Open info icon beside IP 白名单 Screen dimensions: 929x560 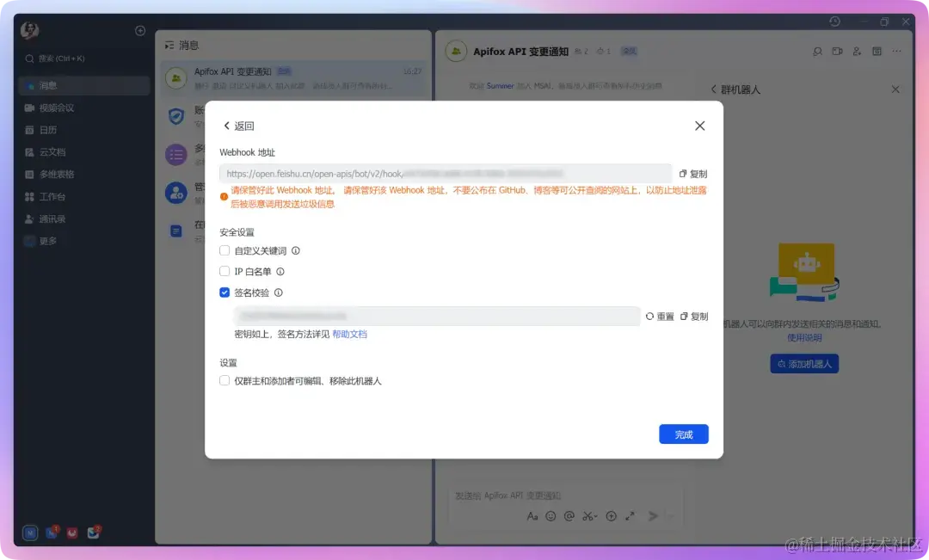click(x=280, y=272)
